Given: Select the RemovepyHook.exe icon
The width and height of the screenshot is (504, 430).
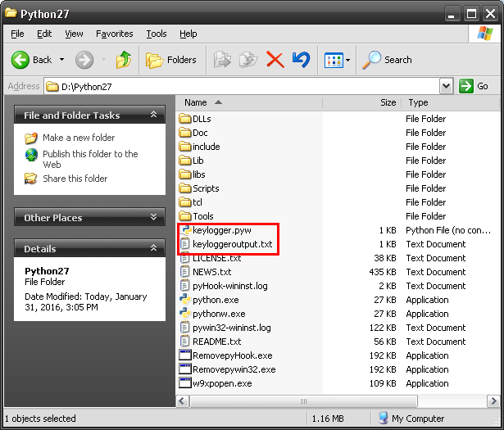Looking at the screenshot, I should [x=185, y=355].
